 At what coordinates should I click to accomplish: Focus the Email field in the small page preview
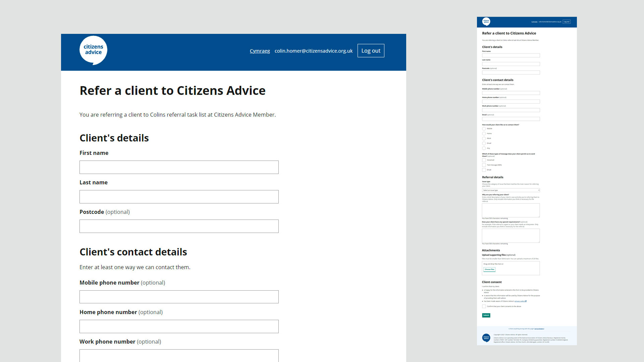pos(511,119)
